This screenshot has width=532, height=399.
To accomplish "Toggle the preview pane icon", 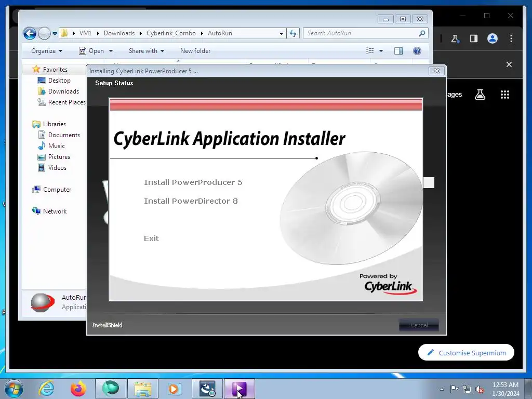I will click(398, 51).
